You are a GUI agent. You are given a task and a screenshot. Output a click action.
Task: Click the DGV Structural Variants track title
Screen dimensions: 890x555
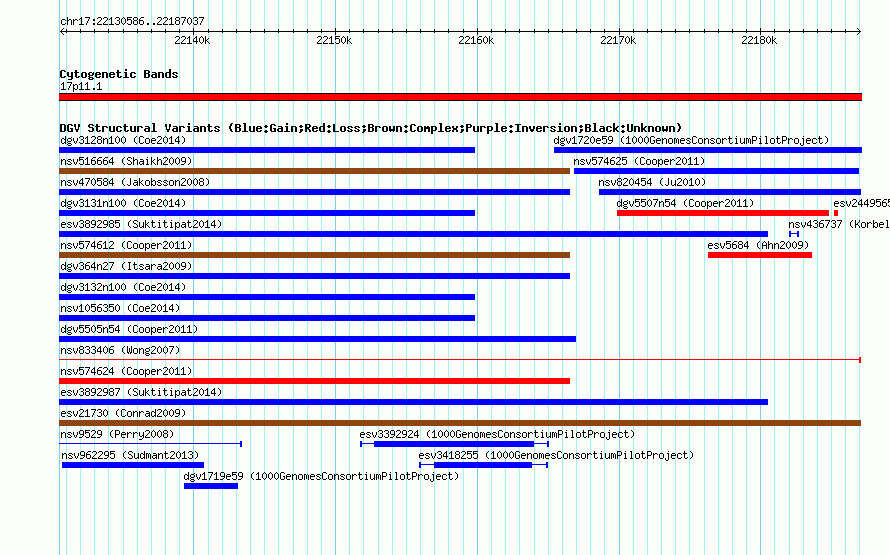coord(371,128)
